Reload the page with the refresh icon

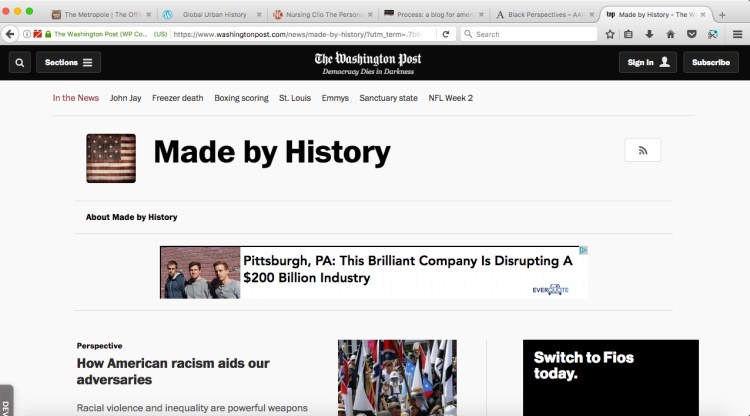(446, 34)
